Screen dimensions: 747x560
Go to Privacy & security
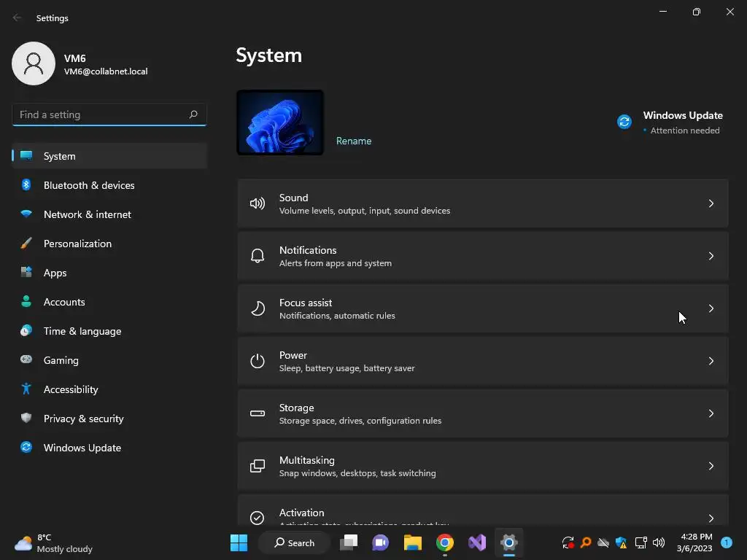point(109,419)
